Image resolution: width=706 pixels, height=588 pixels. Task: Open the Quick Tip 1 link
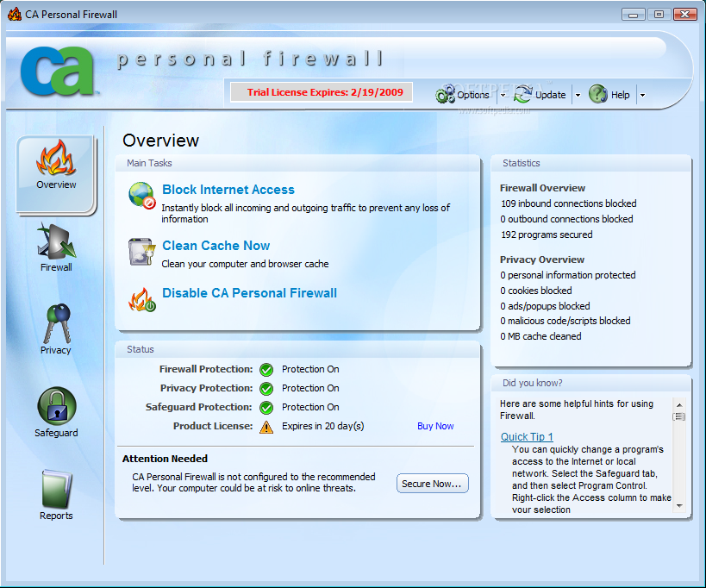click(527, 437)
